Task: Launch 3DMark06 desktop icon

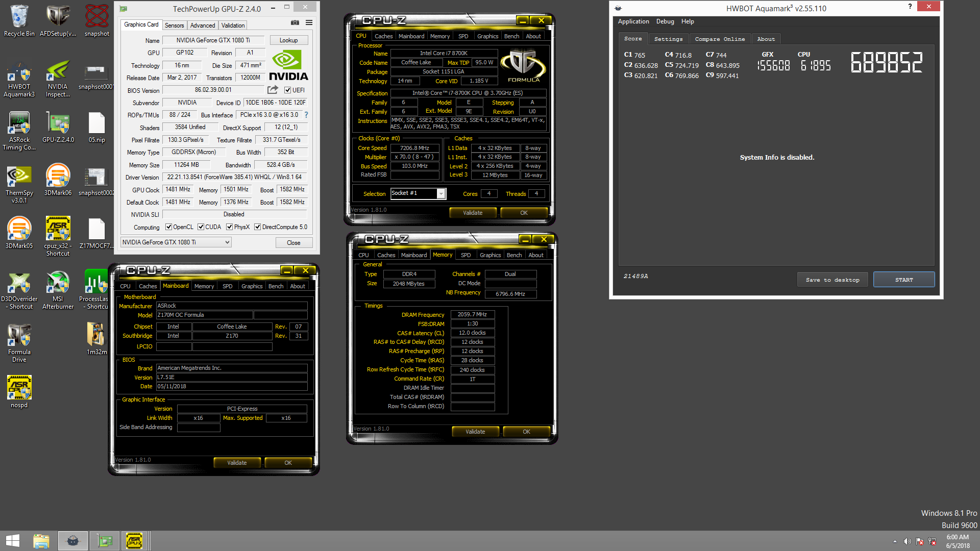Action: pyautogui.click(x=58, y=180)
